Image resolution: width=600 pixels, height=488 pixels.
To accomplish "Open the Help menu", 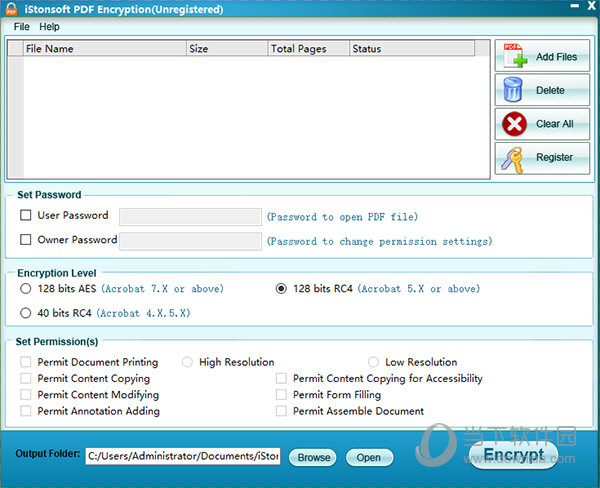I will coord(49,27).
